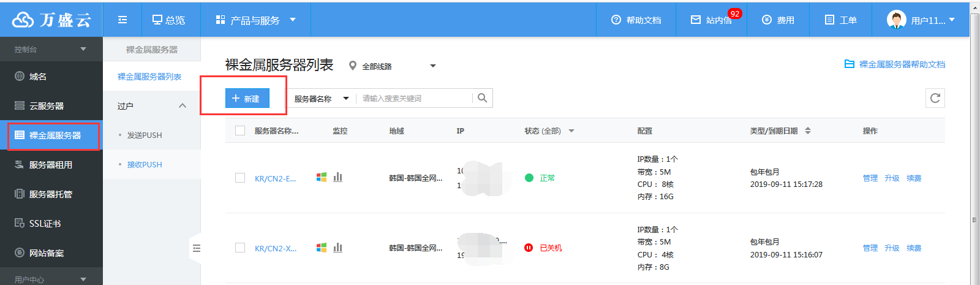Open the 产品与服务 menu
Image resolution: width=980 pixels, height=285 pixels.
[256, 20]
